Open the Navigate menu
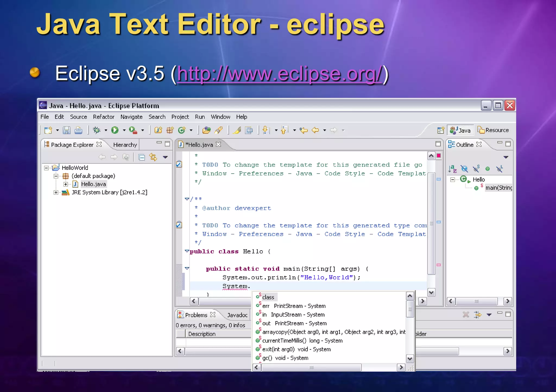This screenshot has height=392, width=556. pos(131,117)
